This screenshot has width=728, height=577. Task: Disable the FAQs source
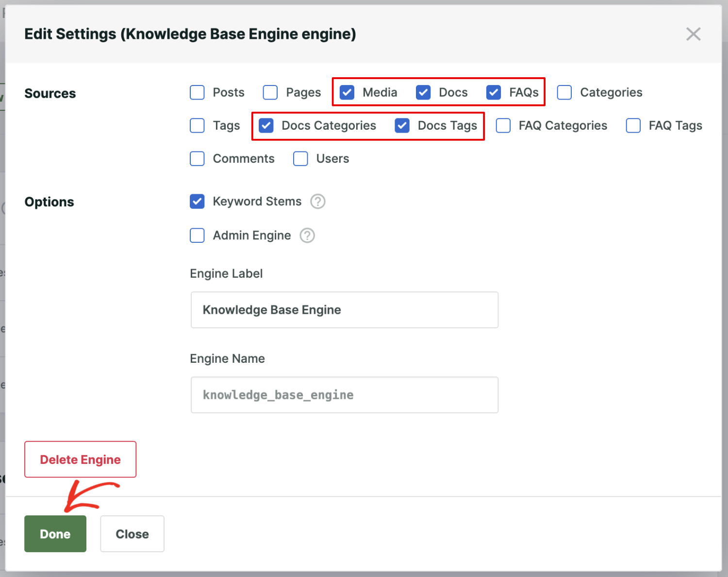[494, 92]
